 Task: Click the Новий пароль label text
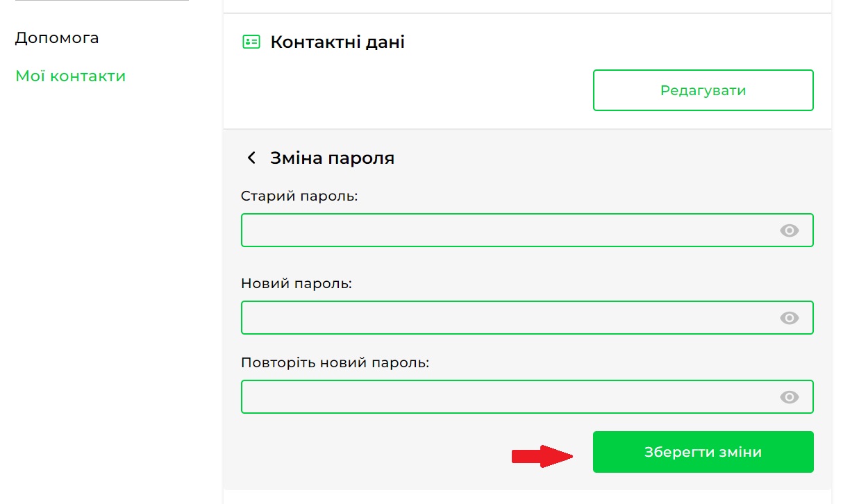[297, 284]
